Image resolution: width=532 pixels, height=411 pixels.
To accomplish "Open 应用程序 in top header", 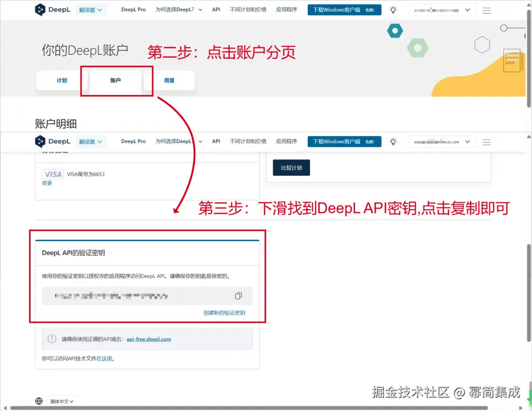I will 286,9.
